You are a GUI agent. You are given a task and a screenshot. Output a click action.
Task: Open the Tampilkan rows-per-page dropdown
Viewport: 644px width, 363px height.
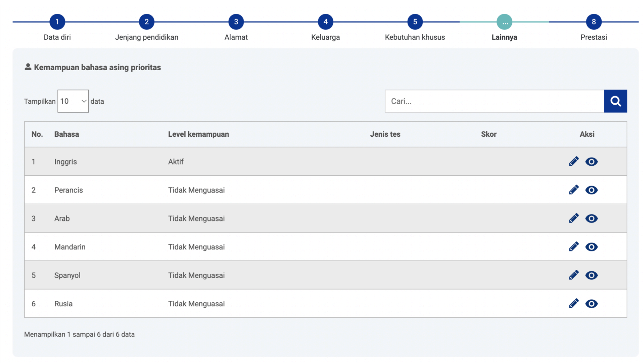tap(73, 101)
